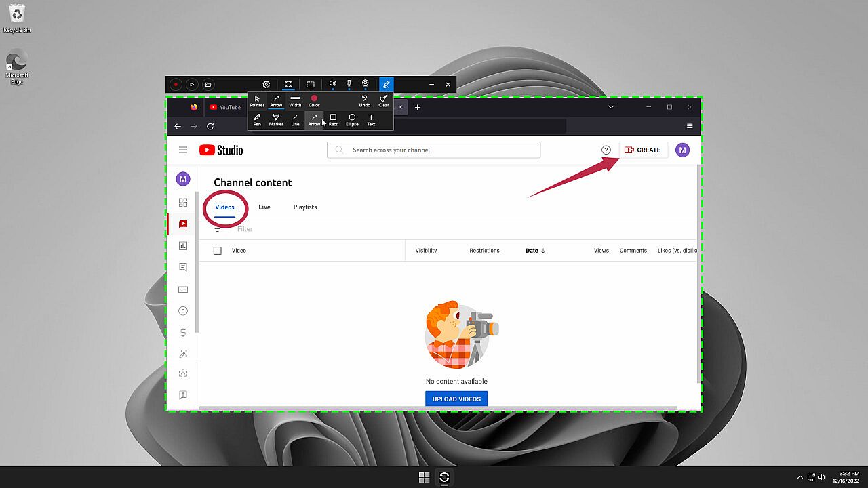Click the play button in the recorder bar

[192, 85]
